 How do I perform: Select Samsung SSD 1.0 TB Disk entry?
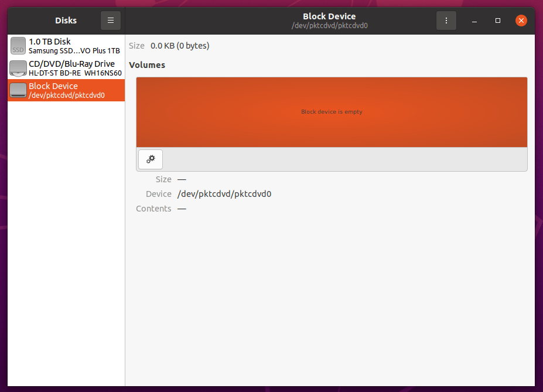coord(66,46)
